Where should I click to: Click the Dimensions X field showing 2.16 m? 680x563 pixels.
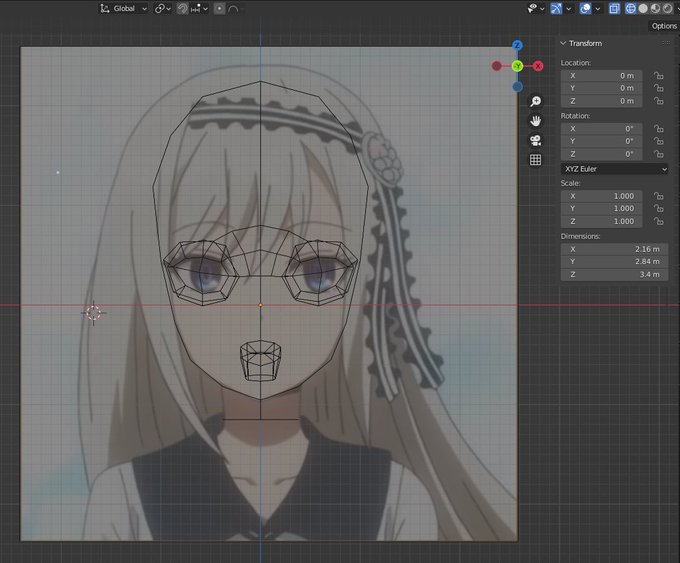(x=614, y=249)
